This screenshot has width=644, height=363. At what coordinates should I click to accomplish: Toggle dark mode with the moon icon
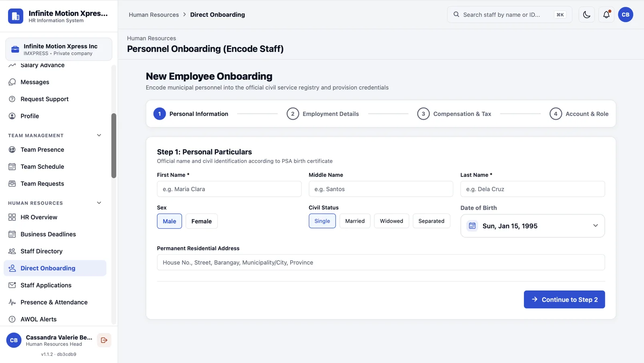(586, 15)
